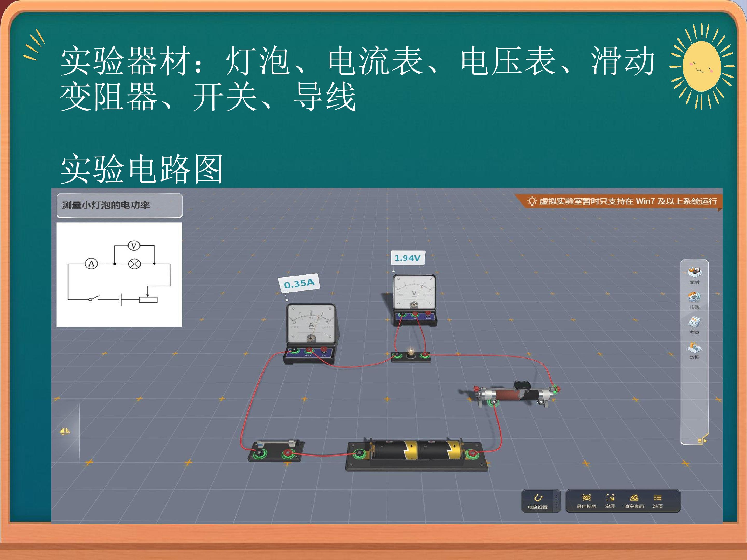Click 清空桌面 clear desktop icon
747x560 pixels.
pyautogui.click(x=634, y=501)
